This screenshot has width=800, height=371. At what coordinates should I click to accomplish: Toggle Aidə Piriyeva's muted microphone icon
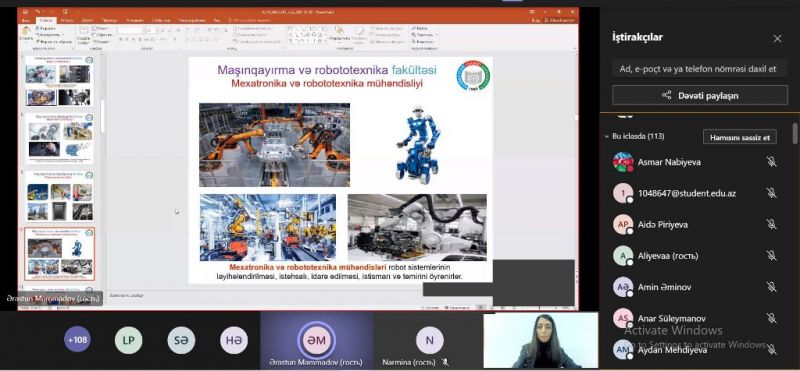pos(771,225)
